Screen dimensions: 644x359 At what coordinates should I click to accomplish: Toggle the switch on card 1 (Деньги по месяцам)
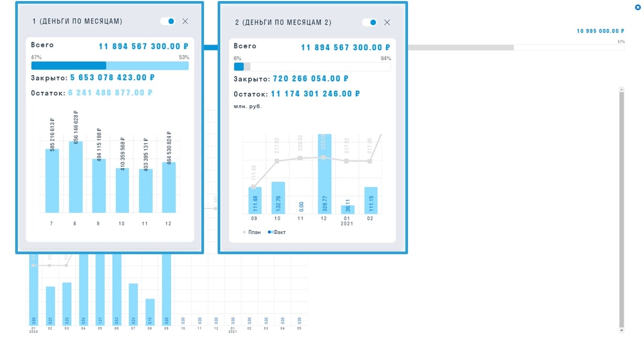click(x=167, y=21)
